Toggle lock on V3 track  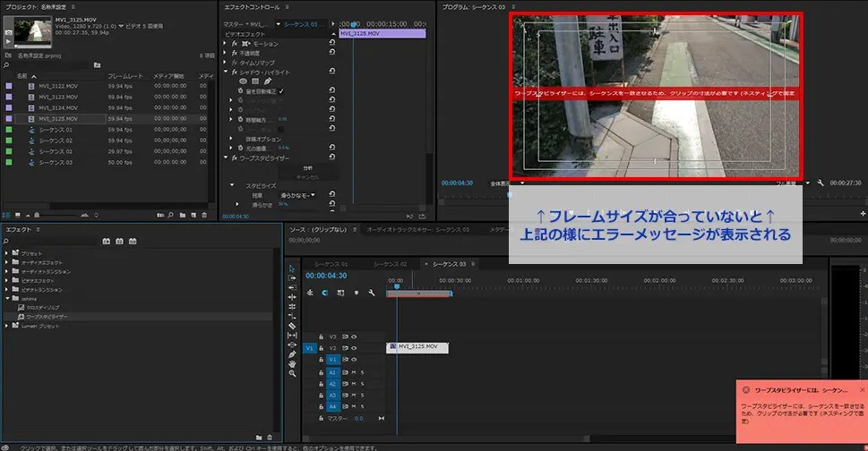(321, 336)
